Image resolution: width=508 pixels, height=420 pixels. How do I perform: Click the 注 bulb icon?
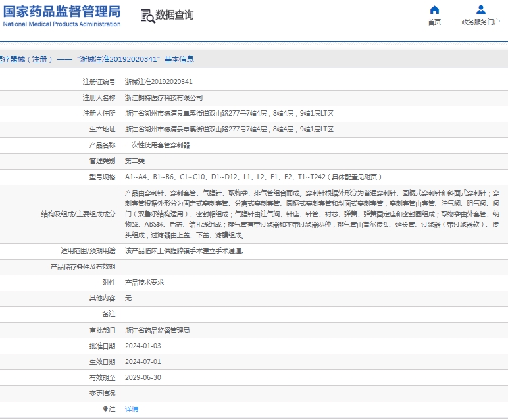tap(105, 409)
